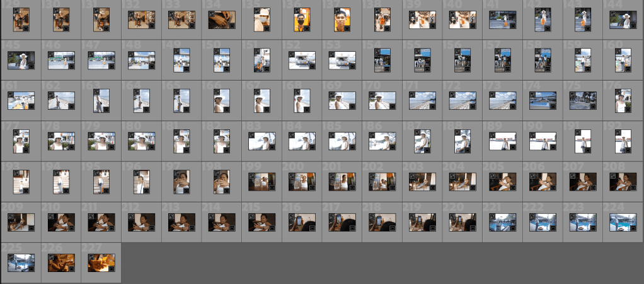
Task: Select thumbnail 129 of person sitting
Action: click(21, 20)
